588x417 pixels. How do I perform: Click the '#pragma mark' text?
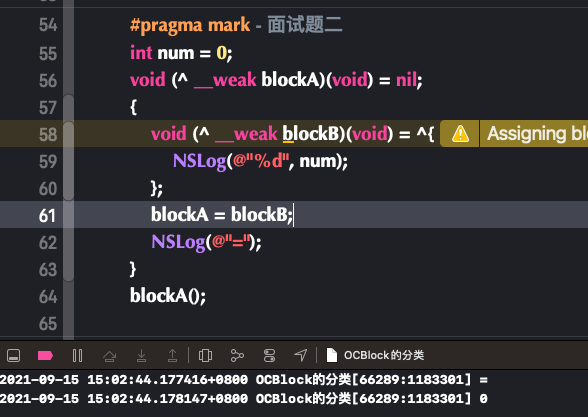pyautogui.click(x=190, y=26)
